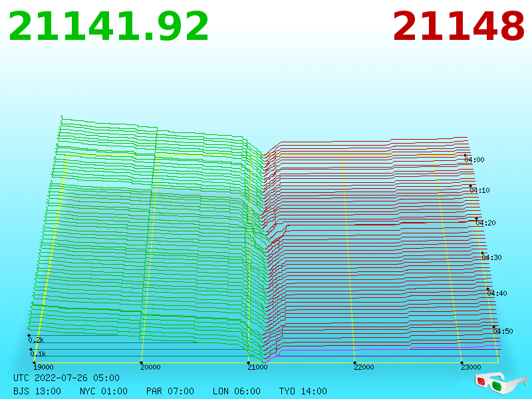Click the BJS 13:00 time label

tap(37, 391)
